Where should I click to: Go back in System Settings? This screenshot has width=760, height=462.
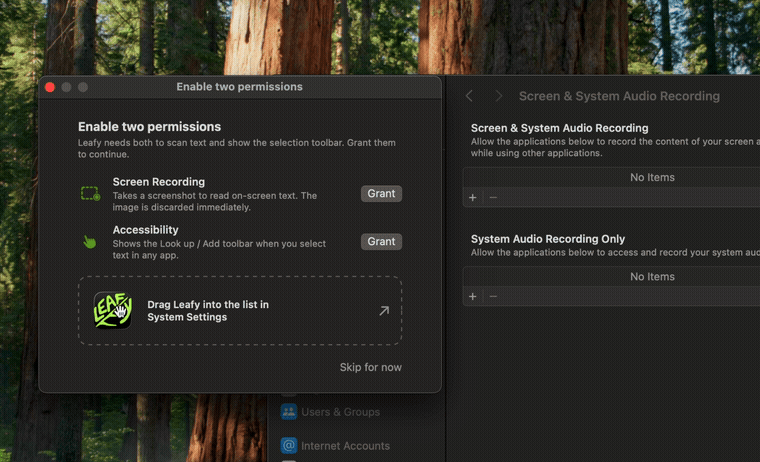(x=469, y=96)
